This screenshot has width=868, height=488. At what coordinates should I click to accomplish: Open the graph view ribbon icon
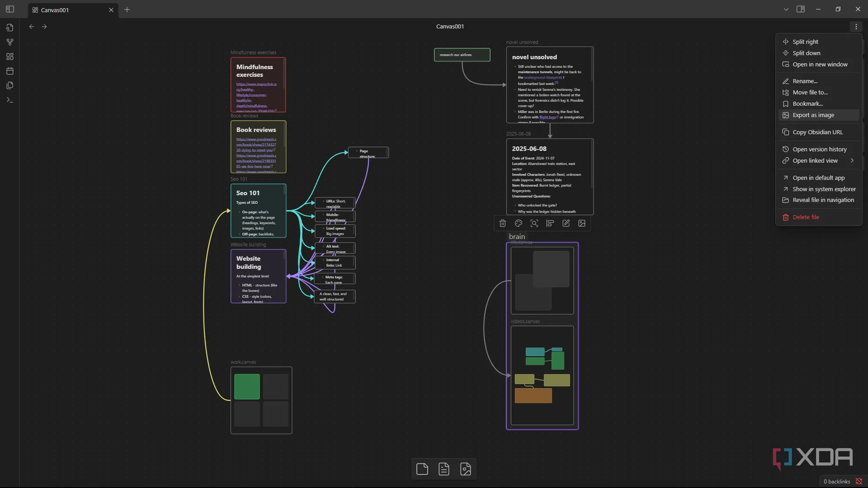pyautogui.click(x=10, y=42)
